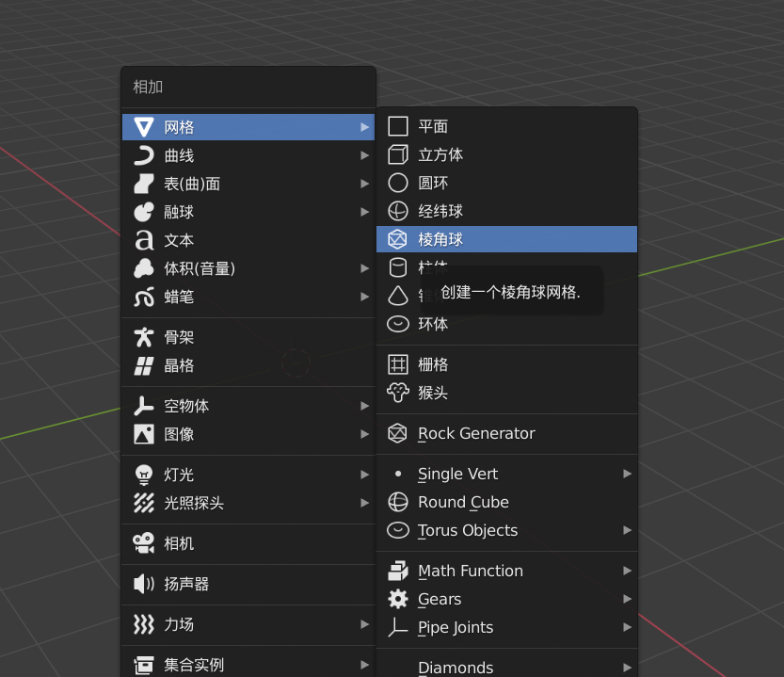Screen dimensions: 784x677
Task: Choose 文本 text object entry
Action: 248,240
